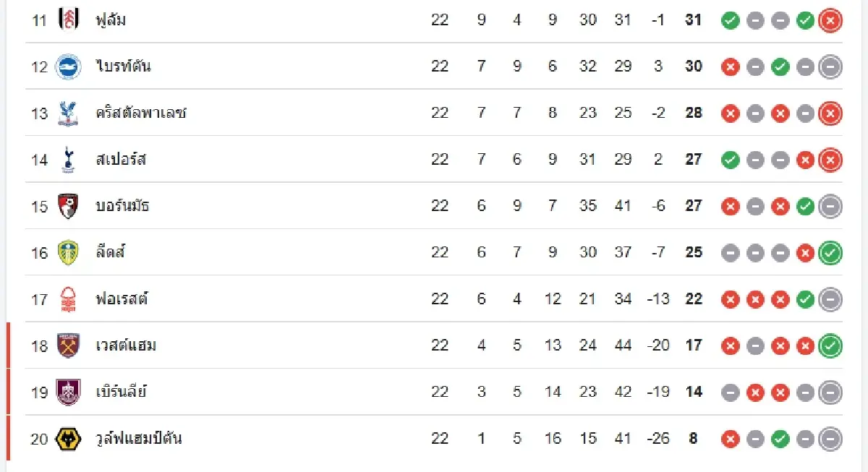Open team name link ไบรท์ตัน
The width and height of the screenshot is (868, 472).
point(123,66)
